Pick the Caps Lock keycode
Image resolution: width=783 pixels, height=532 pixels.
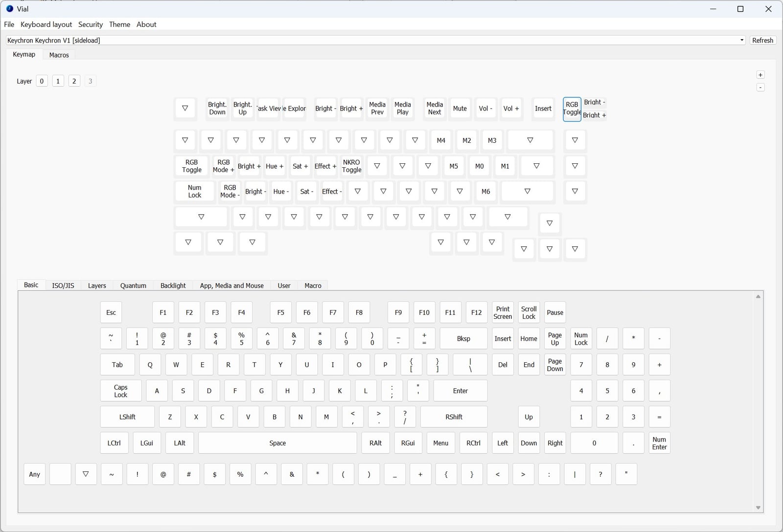click(121, 391)
